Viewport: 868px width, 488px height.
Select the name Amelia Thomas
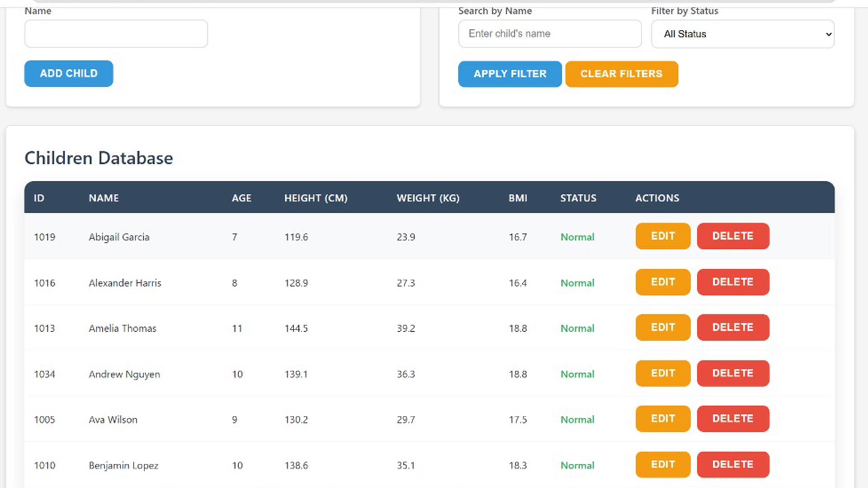coord(123,328)
